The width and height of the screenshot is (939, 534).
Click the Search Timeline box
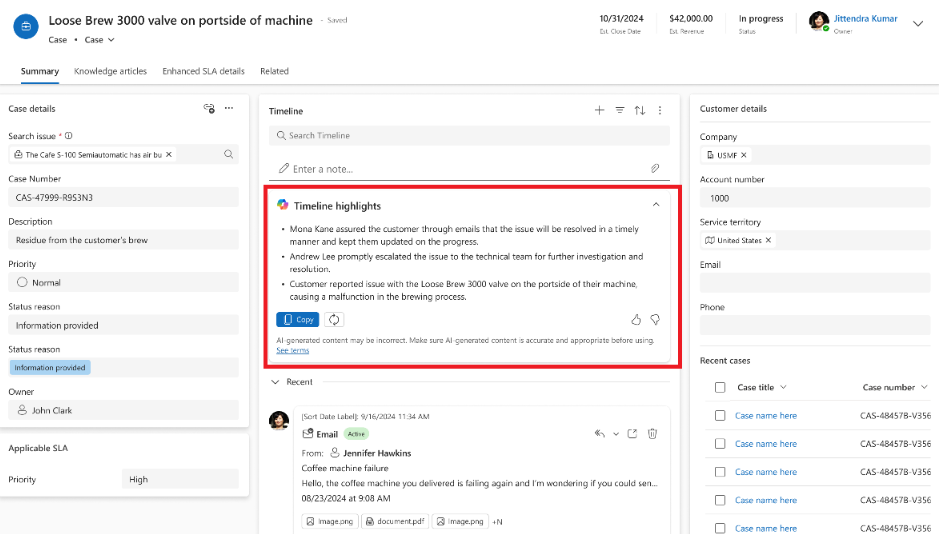(x=469, y=135)
